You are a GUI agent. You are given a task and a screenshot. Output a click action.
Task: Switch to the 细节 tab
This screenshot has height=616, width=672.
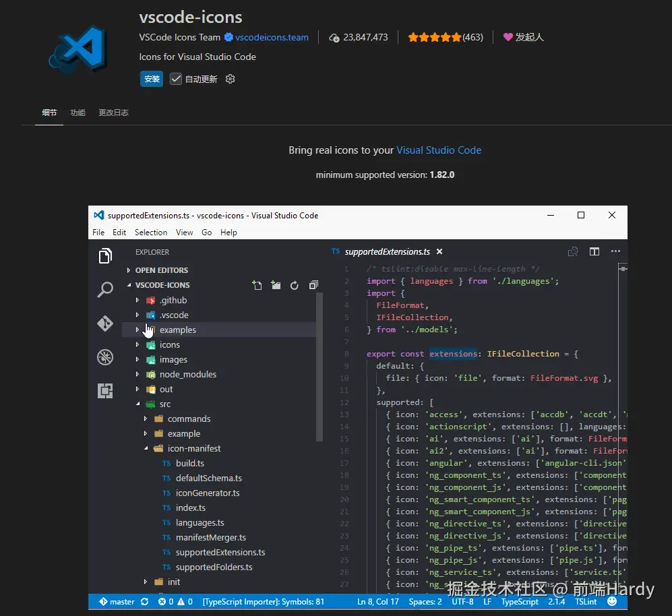tap(49, 113)
